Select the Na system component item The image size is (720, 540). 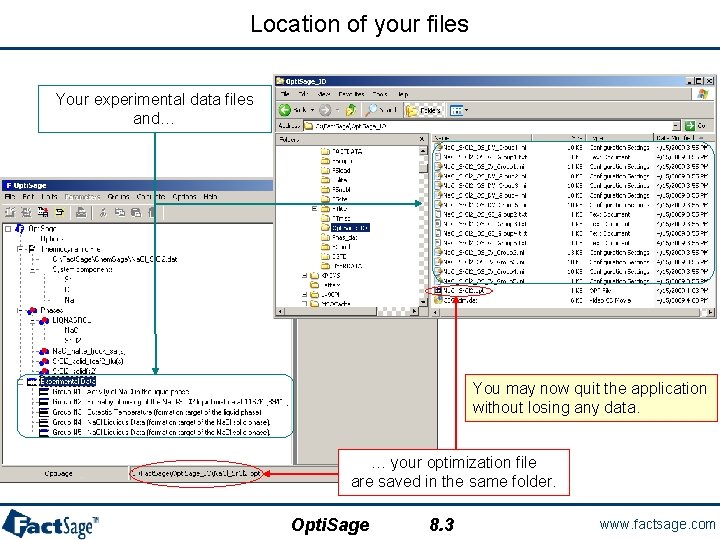[x=69, y=300]
